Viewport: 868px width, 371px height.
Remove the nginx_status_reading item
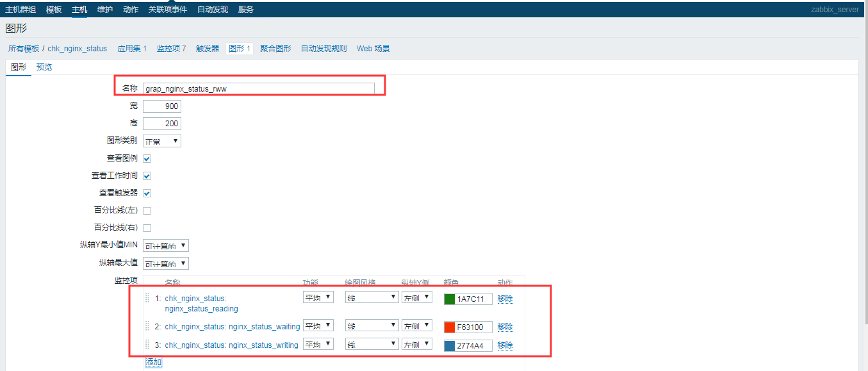(x=505, y=298)
